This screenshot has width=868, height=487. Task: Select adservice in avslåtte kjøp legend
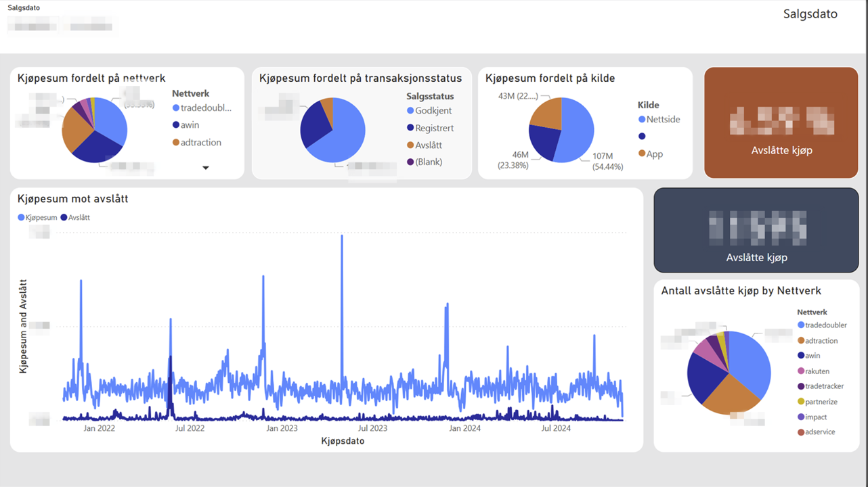click(820, 432)
